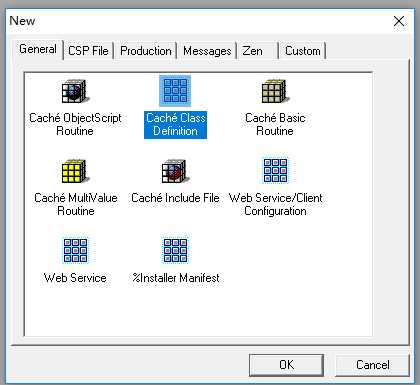This screenshot has width=420, height=385.
Task: Switch to the Production tab
Action: [146, 51]
